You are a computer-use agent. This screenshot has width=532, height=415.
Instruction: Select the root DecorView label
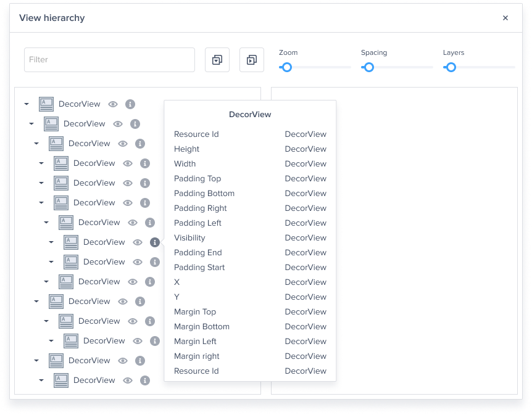[x=80, y=104]
